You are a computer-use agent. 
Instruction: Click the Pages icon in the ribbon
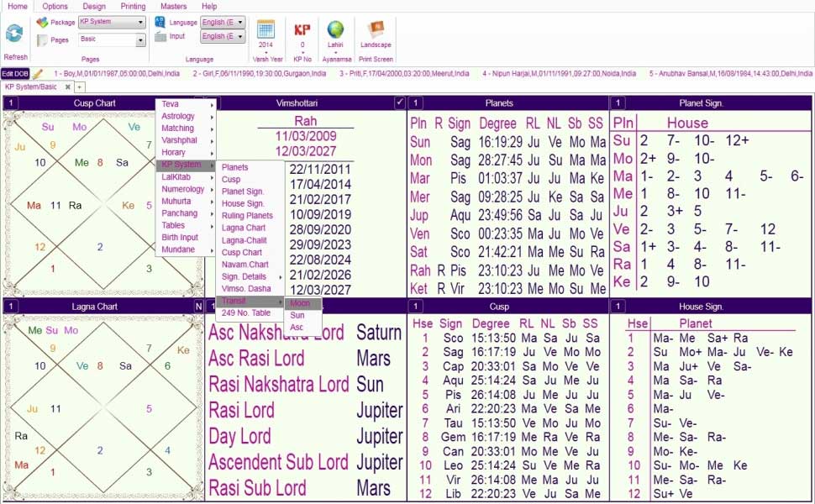[x=43, y=39]
